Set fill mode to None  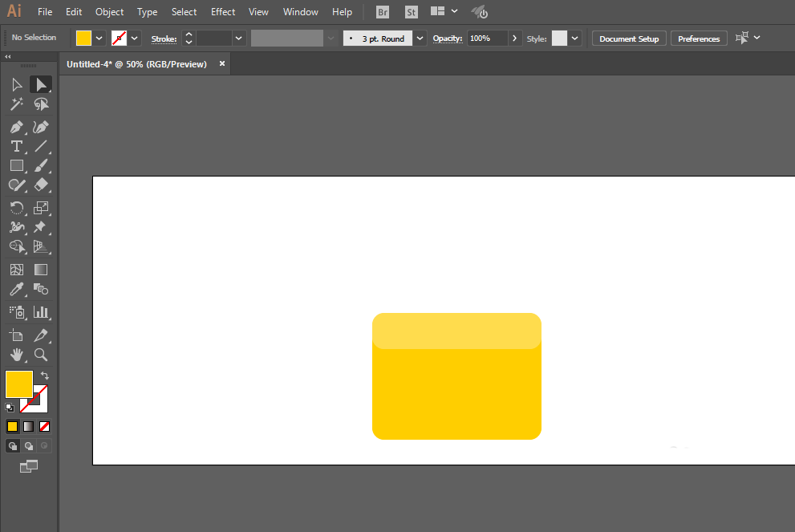pos(45,426)
